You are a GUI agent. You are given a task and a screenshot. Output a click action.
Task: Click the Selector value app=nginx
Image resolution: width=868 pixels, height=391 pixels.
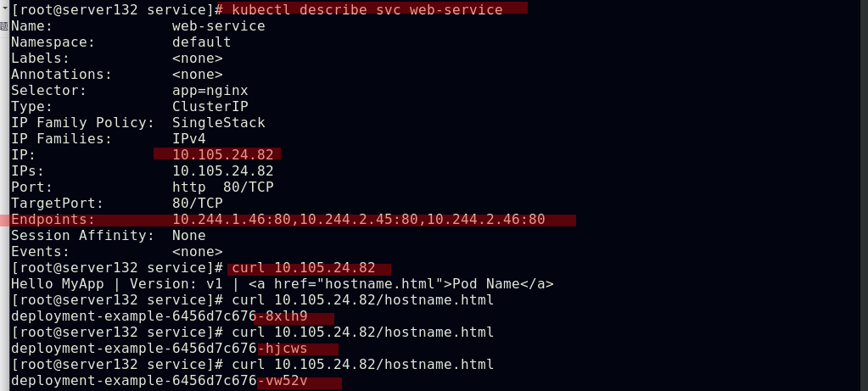point(210,90)
